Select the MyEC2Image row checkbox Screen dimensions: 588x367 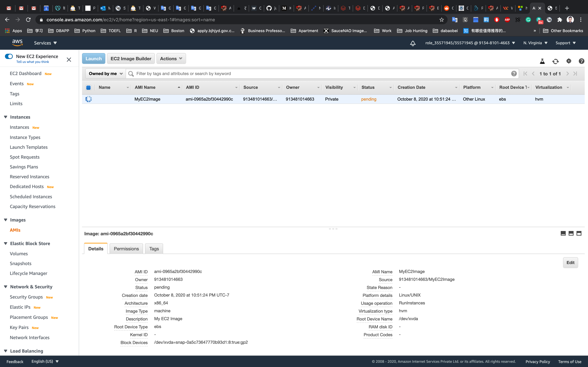(x=88, y=99)
